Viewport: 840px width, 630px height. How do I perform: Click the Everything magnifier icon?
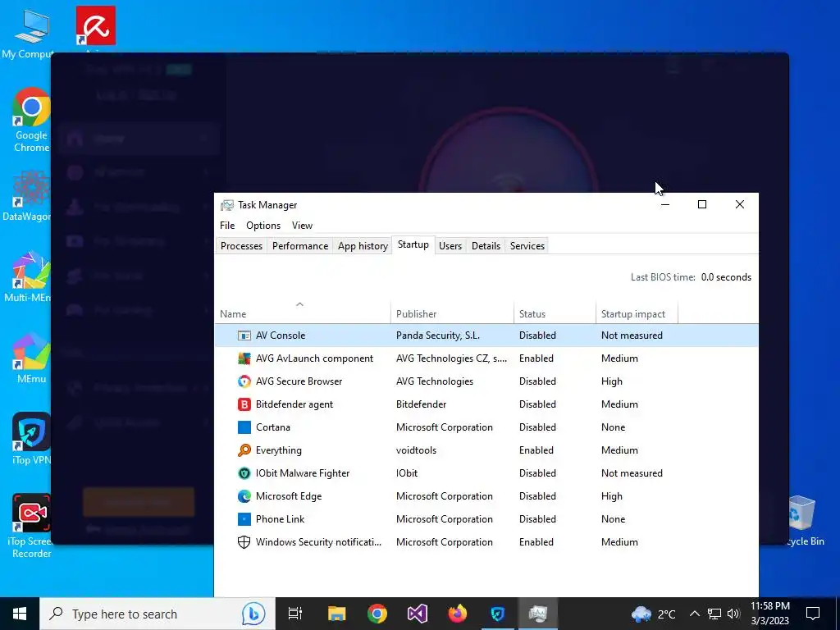point(244,450)
